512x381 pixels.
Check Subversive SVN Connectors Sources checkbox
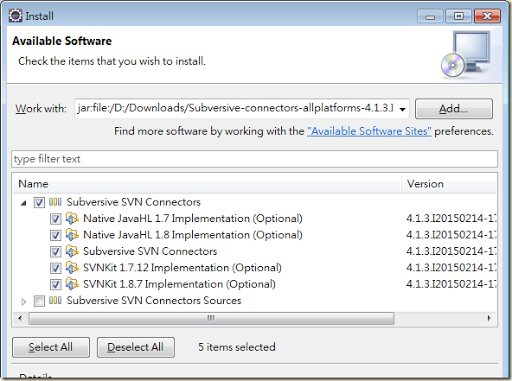39,301
